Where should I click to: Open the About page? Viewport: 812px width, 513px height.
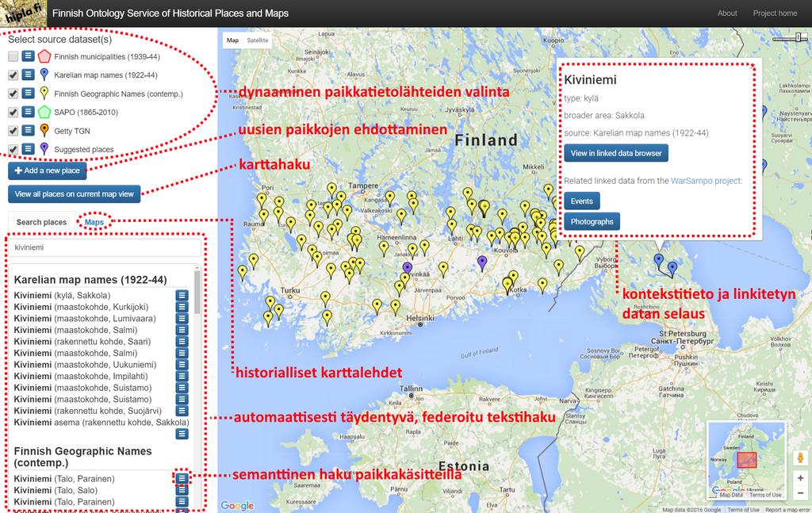pos(727,13)
